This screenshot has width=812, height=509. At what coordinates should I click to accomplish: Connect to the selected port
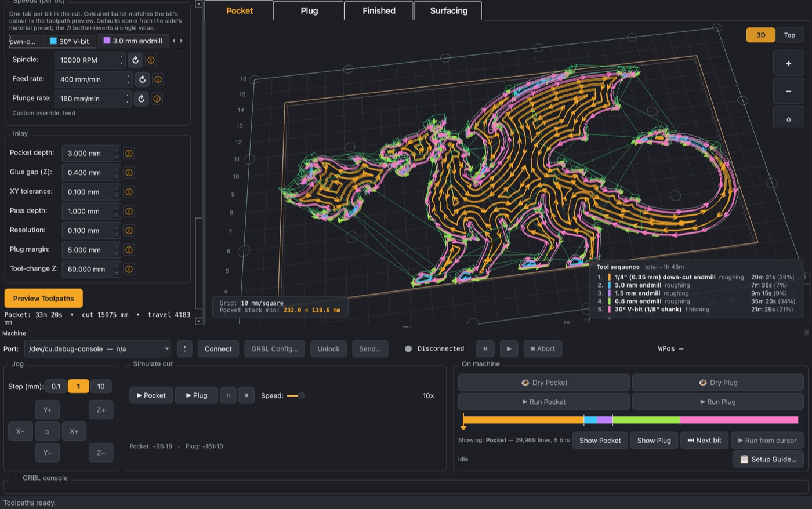(x=218, y=349)
